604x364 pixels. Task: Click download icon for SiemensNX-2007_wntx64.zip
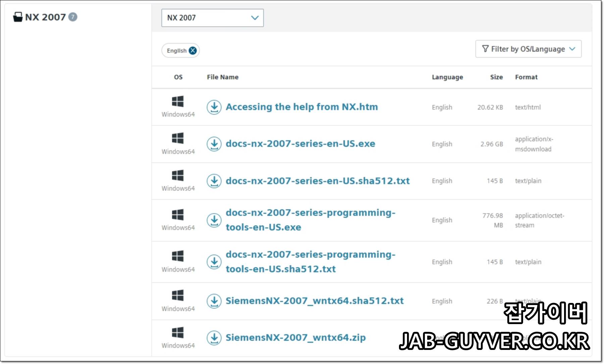214,338
